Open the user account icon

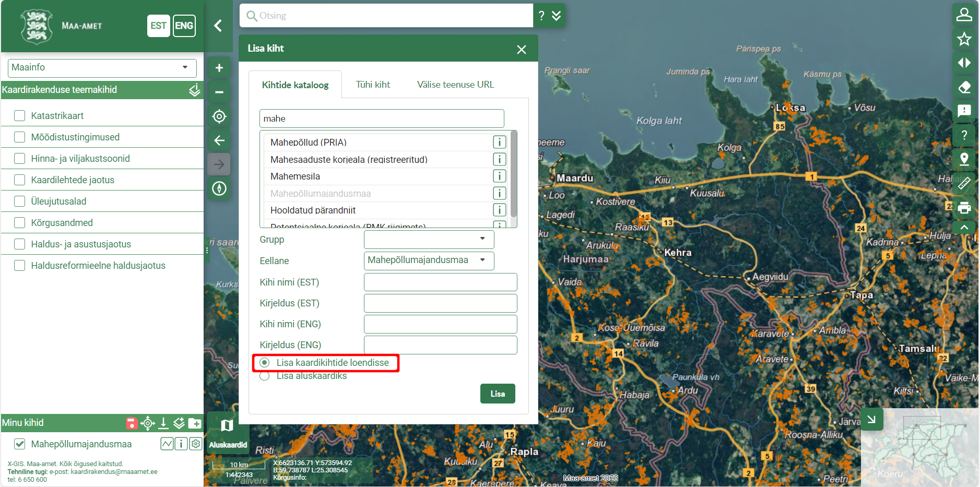pyautogui.click(x=964, y=15)
